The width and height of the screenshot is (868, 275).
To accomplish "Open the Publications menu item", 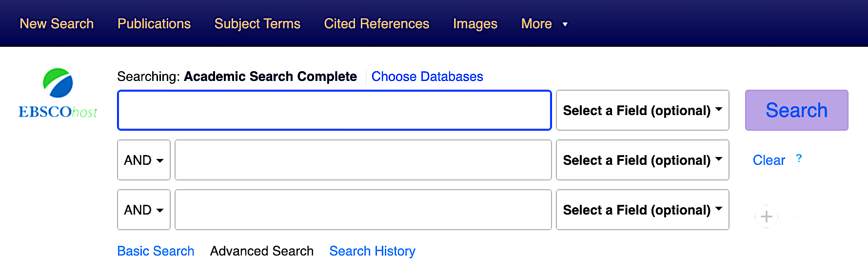I will (154, 24).
